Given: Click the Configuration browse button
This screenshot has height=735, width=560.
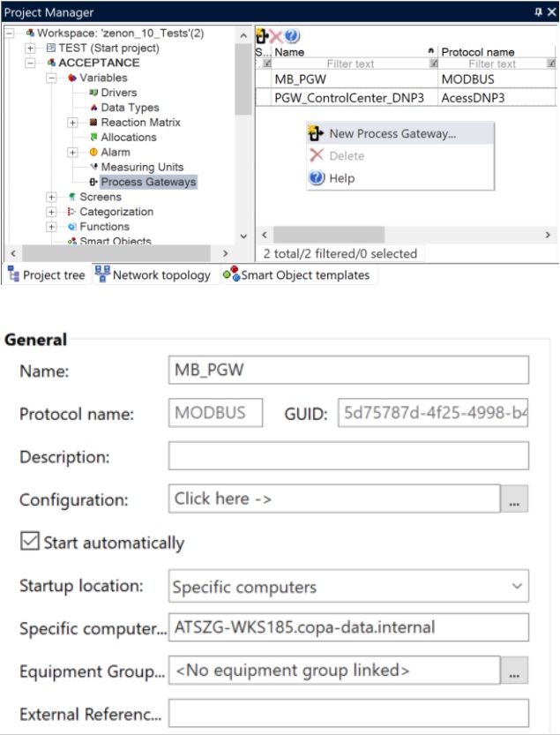Looking at the screenshot, I should tap(514, 499).
